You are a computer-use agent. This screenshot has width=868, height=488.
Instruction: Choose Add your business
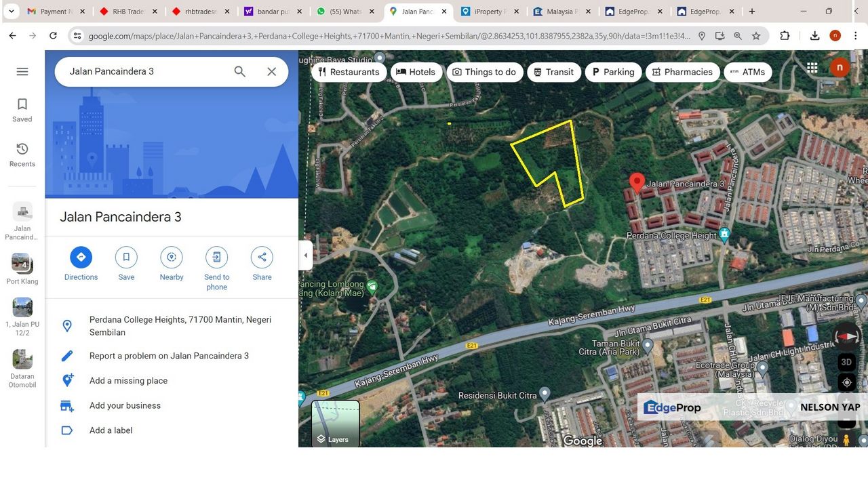click(x=172, y=405)
